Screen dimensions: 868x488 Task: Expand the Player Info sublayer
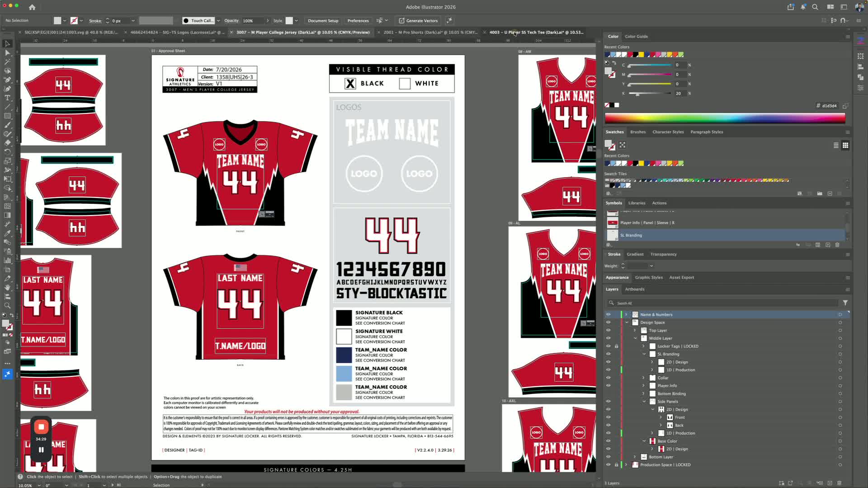[643, 386]
